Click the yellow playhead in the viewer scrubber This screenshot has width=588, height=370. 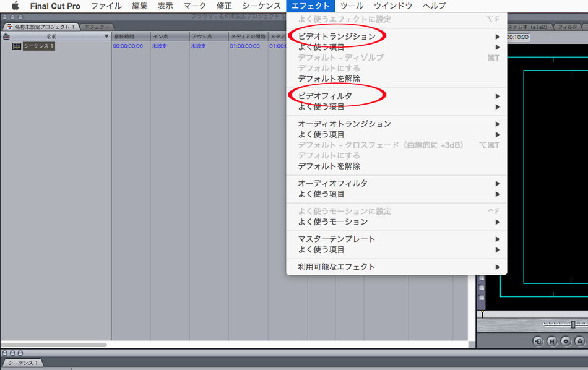482,314
